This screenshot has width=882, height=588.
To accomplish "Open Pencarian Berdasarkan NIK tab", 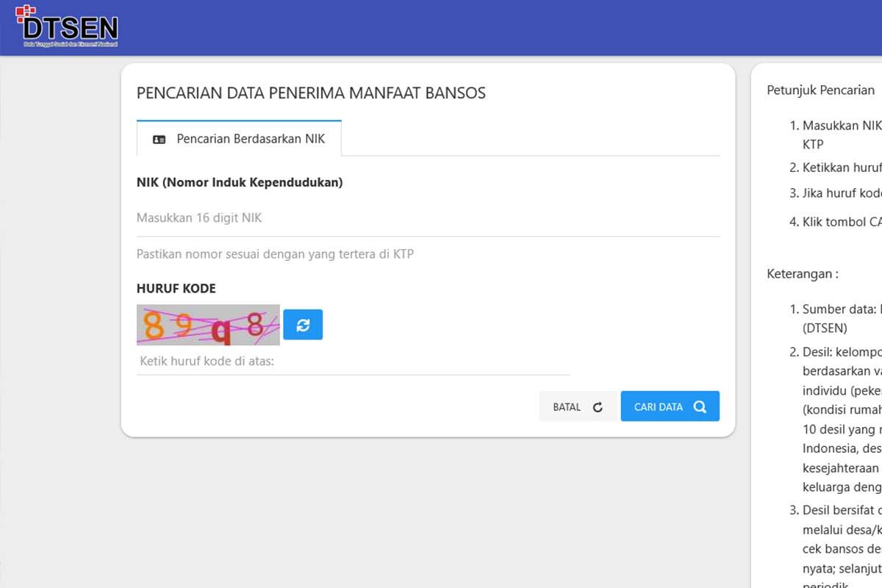I will pos(239,138).
